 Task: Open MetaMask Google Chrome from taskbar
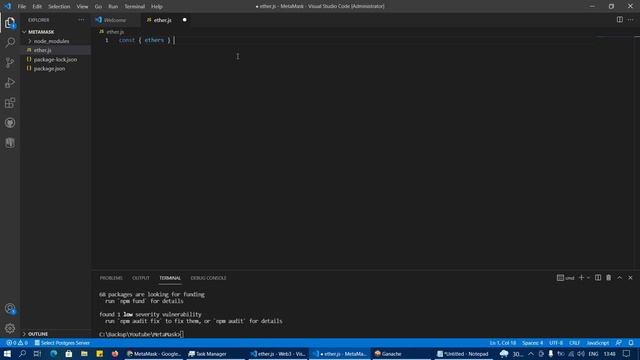click(x=154, y=354)
